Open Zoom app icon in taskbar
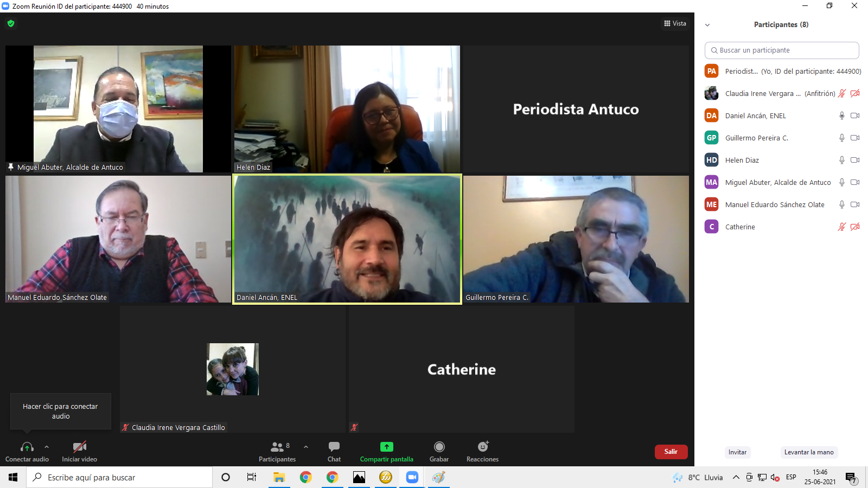The width and height of the screenshot is (868, 488). tap(412, 477)
